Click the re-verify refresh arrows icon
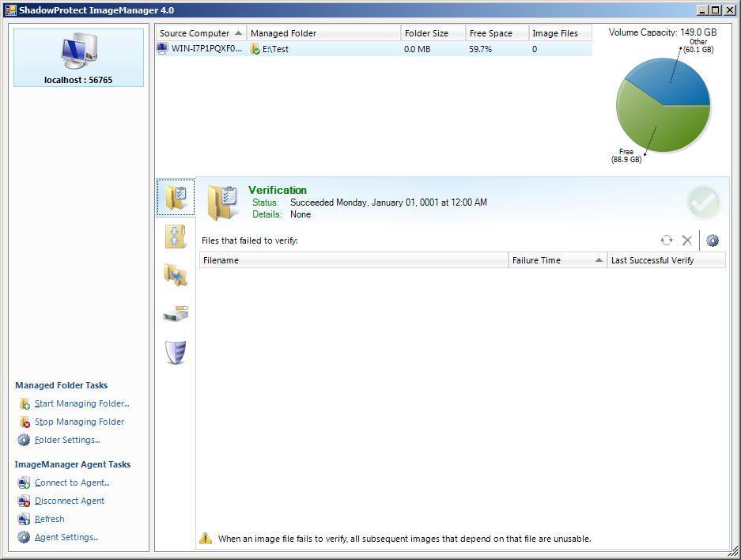 pos(667,240)
